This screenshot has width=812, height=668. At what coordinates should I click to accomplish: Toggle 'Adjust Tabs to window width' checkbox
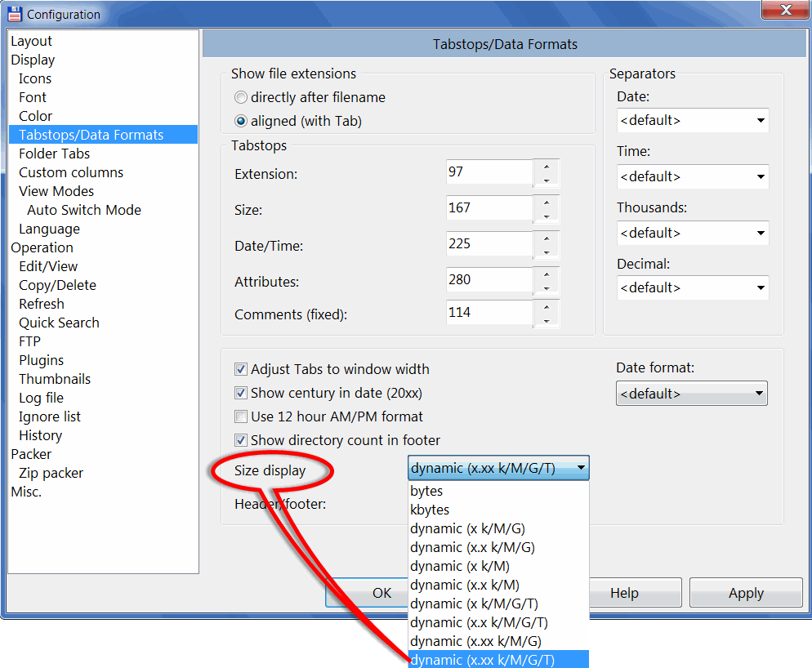(x=241, y=369)
